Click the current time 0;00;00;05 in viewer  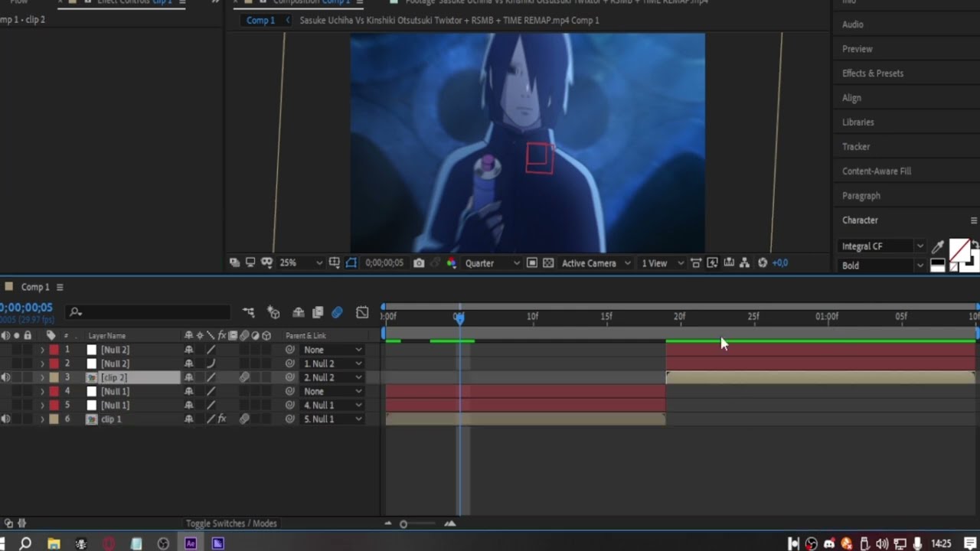tap(384, 262)
